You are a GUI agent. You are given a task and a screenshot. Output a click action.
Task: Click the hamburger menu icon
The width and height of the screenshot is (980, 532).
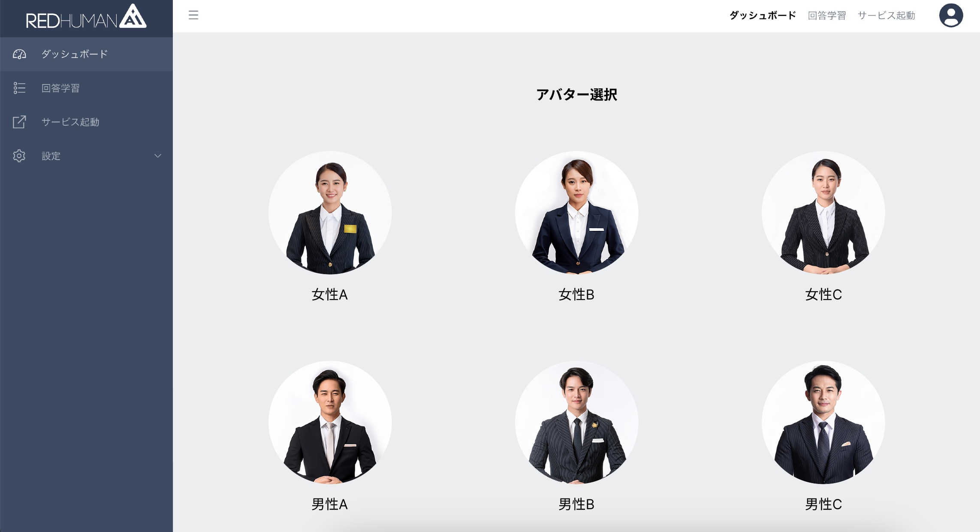click(x=194, y=15)
